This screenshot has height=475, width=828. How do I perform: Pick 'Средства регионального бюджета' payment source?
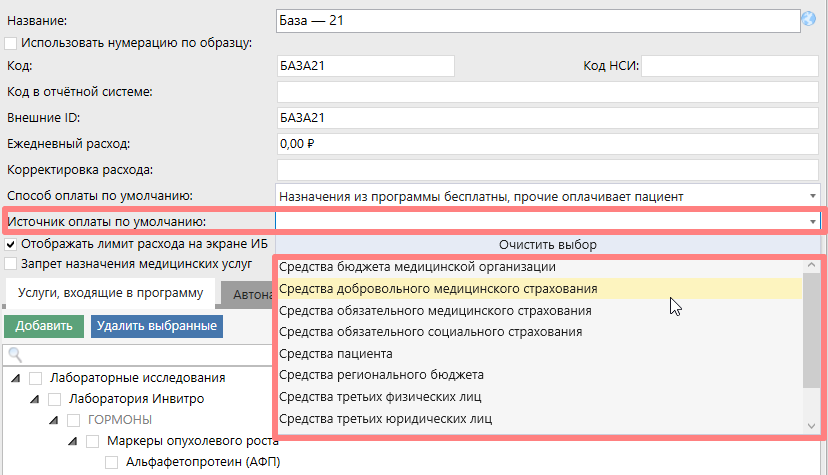(381, 375)
